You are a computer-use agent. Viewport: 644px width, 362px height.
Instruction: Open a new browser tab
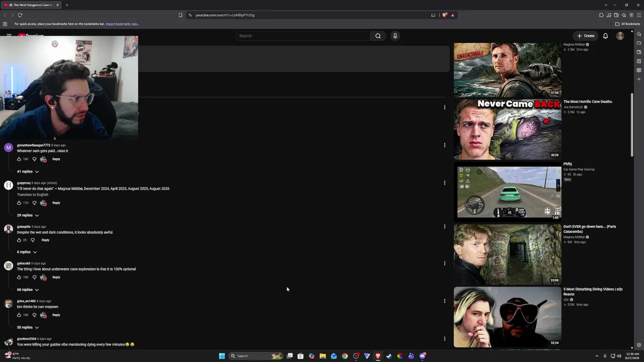[66, 5]
